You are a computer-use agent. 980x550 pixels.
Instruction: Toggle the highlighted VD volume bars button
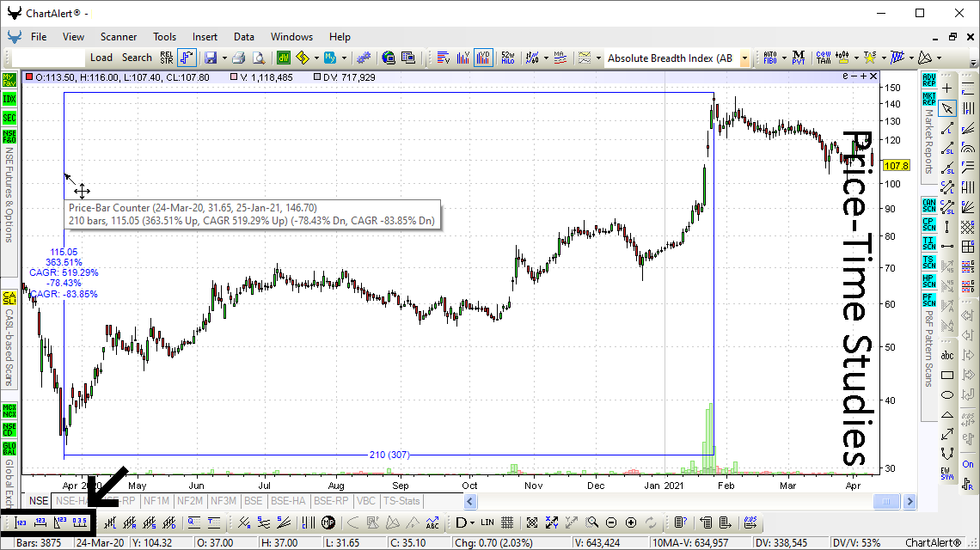click(483, 58)
